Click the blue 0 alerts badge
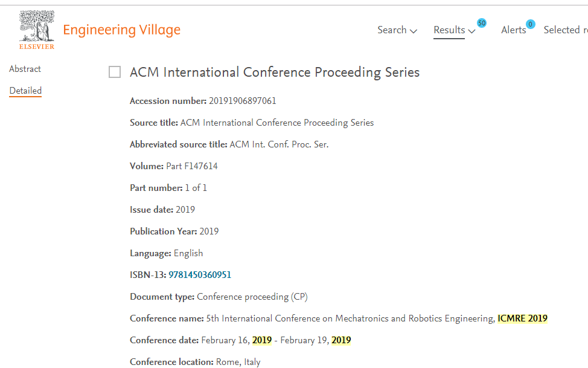 [x=530, y=24]
